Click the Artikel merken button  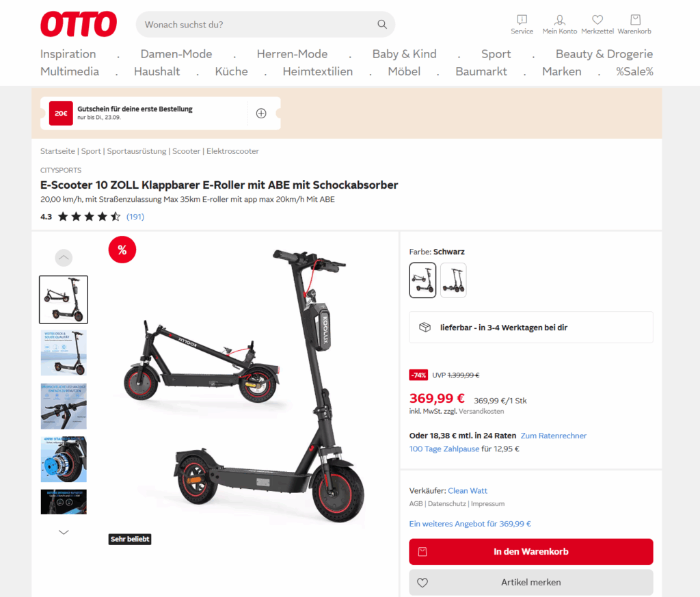click(x=530, y=582)
